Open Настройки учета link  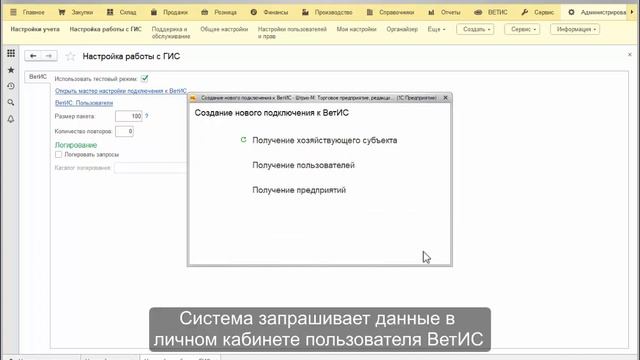[x=35, y=29]
